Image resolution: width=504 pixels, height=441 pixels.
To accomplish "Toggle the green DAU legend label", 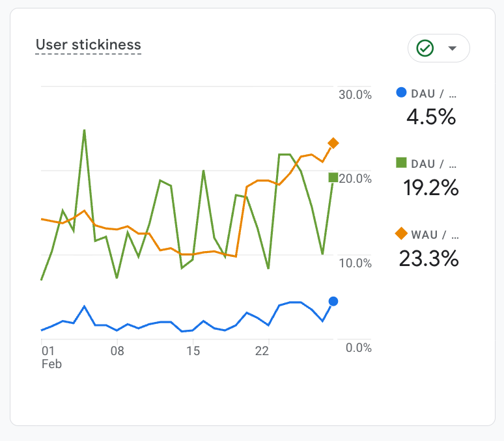I will click(x=434, y=164).
